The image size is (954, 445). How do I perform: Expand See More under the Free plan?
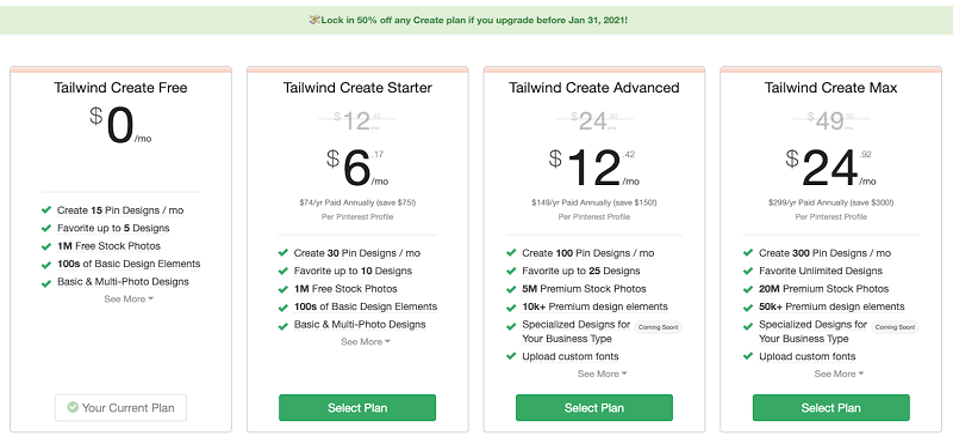(128, 299)
